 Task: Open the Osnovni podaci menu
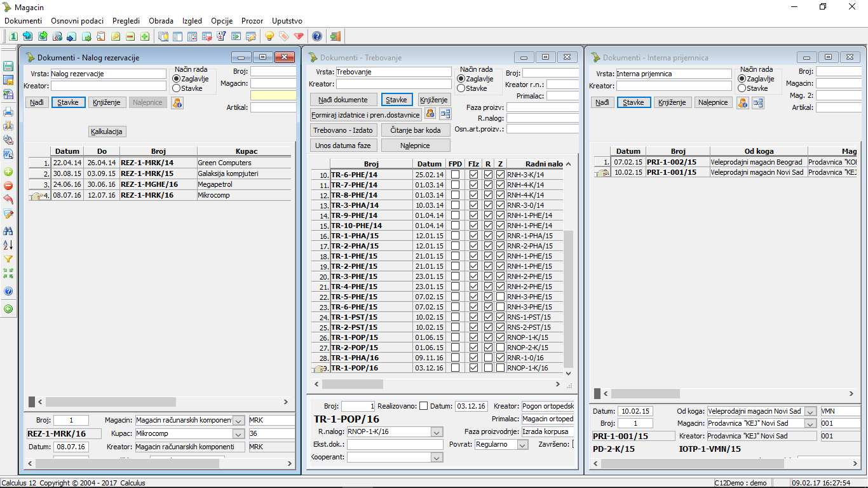(x=78, y=21)
